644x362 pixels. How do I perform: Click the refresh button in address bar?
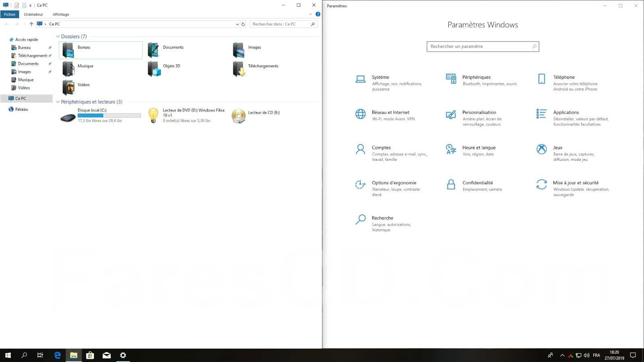(x=243, y=24)
